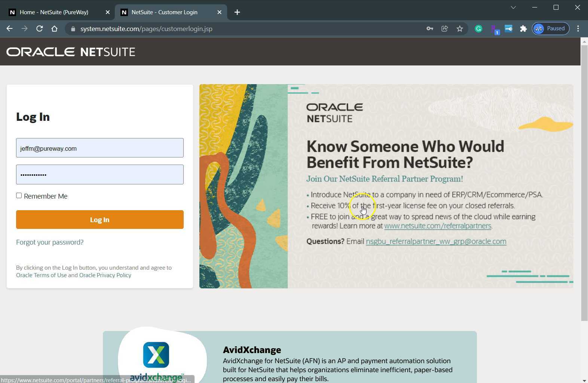Open a new tab with the plus button

(x=237, y=12)
